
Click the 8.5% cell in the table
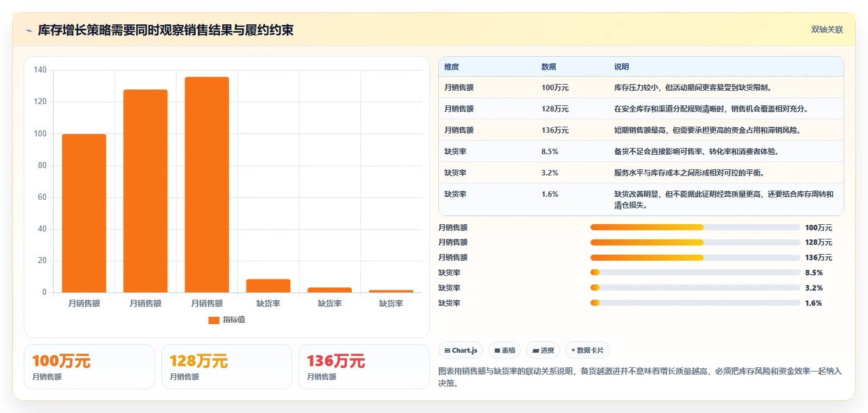click(550, 151)
